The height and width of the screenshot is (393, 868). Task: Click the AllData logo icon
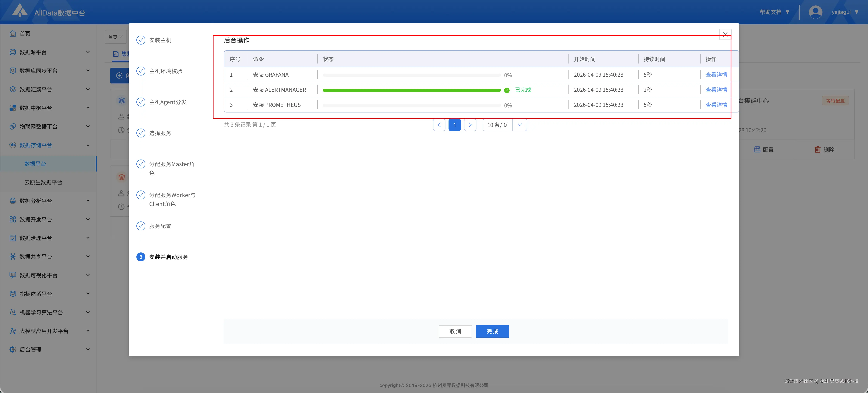tap(20, 11)
